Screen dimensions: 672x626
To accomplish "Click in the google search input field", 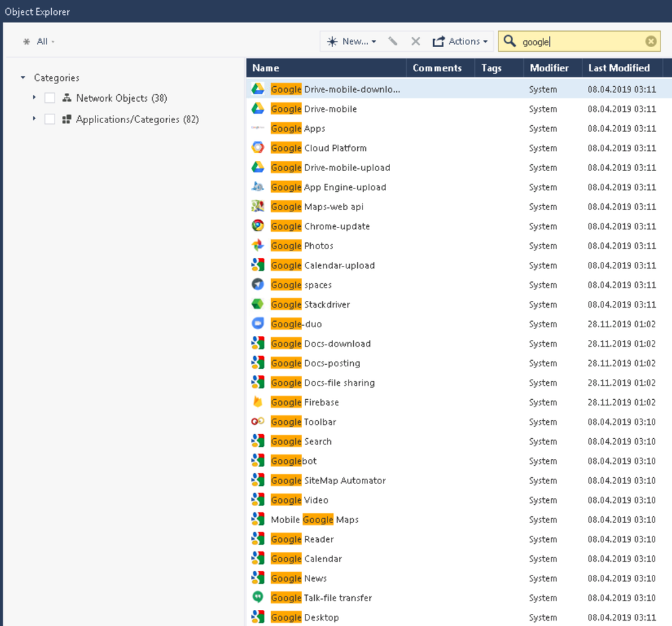I will tap(581, 42).
